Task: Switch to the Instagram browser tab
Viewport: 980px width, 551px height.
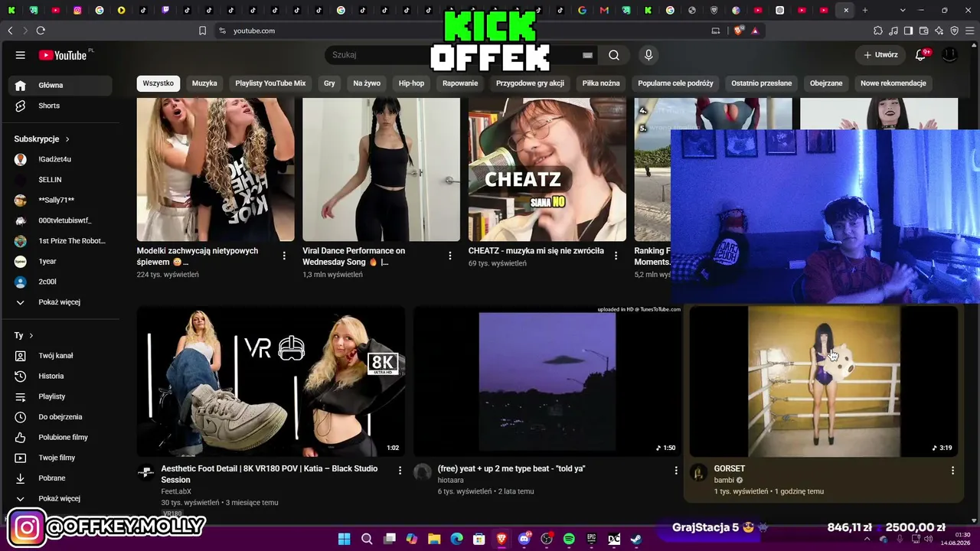Action: coord(77,10)
